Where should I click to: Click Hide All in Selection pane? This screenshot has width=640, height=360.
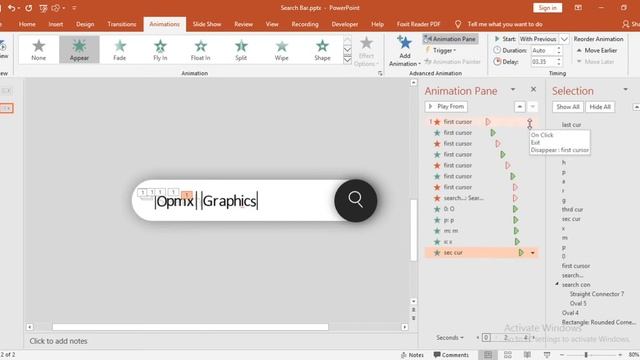[600, 107]
